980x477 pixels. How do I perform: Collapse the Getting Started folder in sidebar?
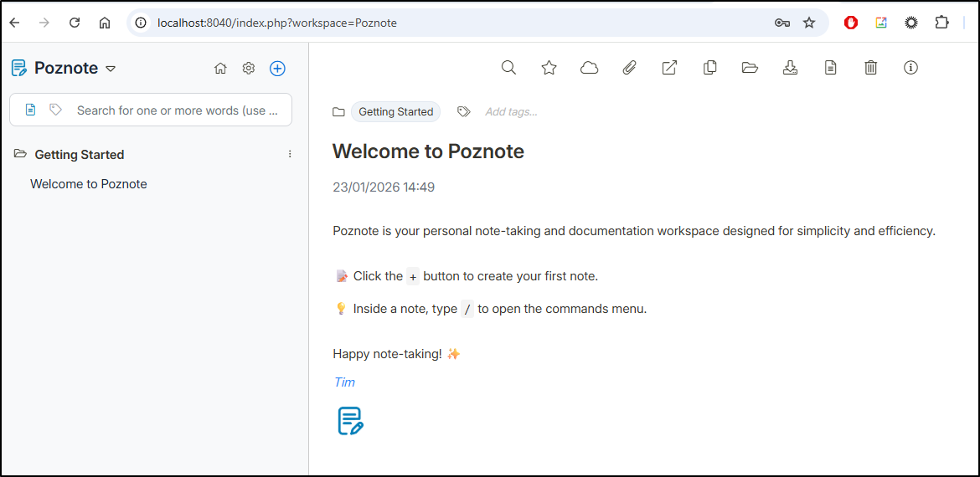(x=20, y=154)
